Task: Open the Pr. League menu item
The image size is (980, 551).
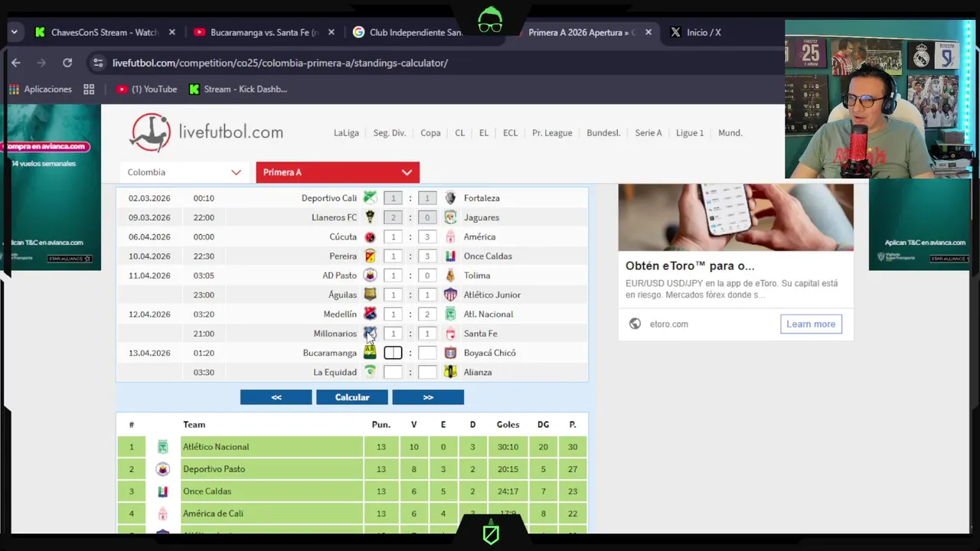Action: (552, 132)
